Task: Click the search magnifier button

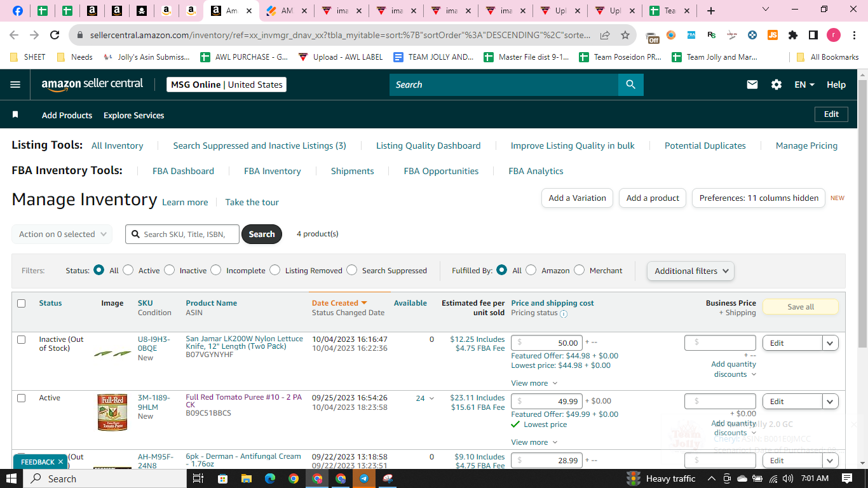Action: 630,85
